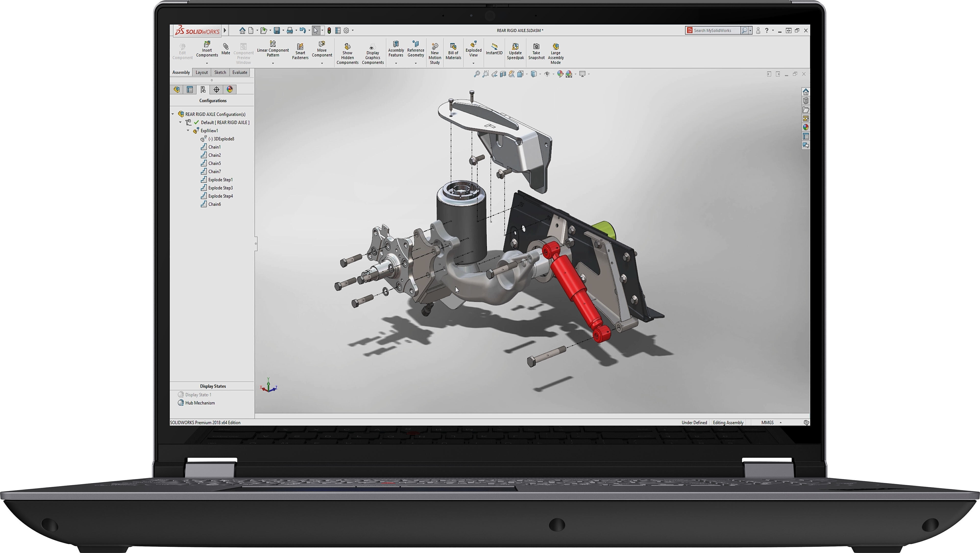Open the ConfigurationManager tab icon
The height and width of the screenshot is (553, 980).
point(203,89)
